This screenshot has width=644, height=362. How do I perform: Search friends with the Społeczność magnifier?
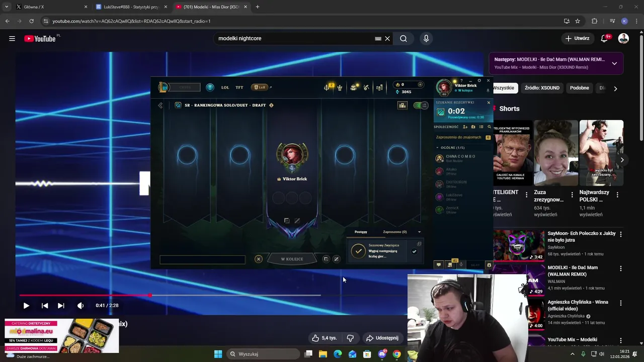coord(489,127)
